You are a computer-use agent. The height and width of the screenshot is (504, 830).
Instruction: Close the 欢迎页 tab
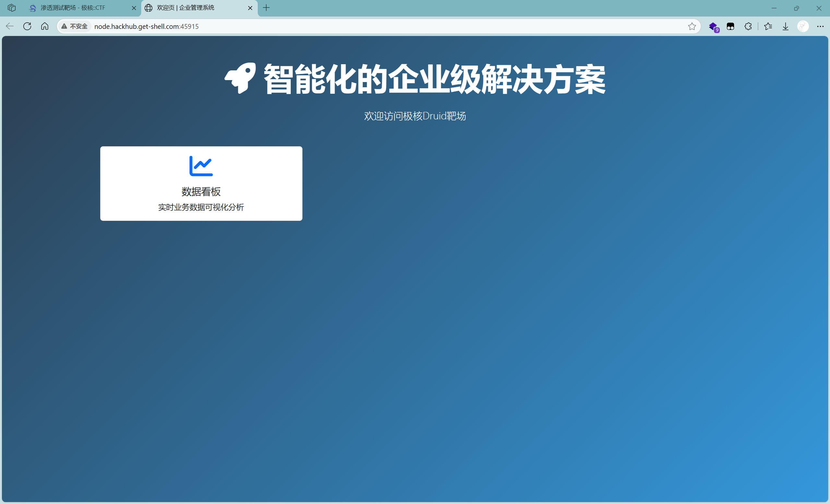(x=250, y=8)
